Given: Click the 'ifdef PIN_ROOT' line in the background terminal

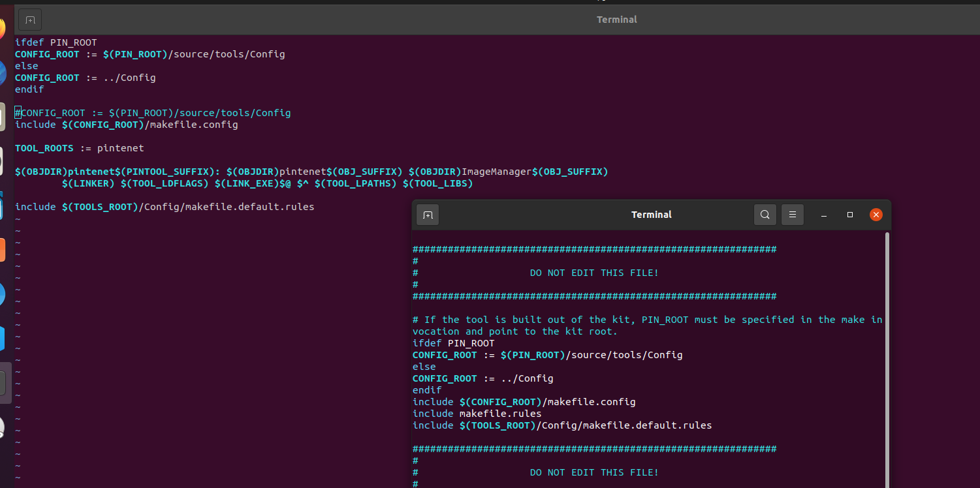Looking at the screenshot, I should [x=56, y=42].
